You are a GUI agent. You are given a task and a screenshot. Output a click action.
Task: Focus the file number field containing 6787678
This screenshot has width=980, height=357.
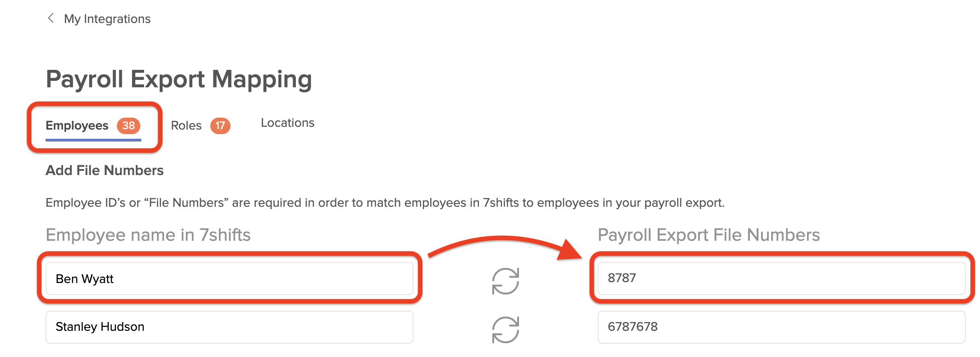pyautogui.click(x=781, y=327)
